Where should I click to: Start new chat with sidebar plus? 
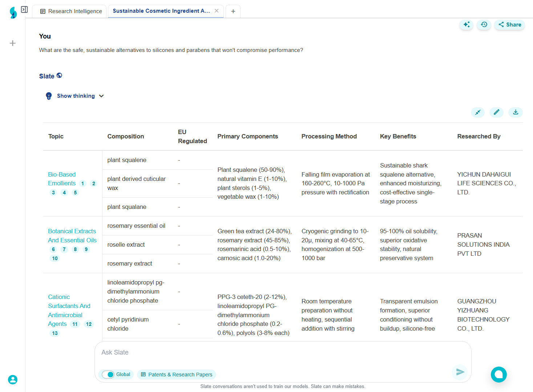point(13,43)
